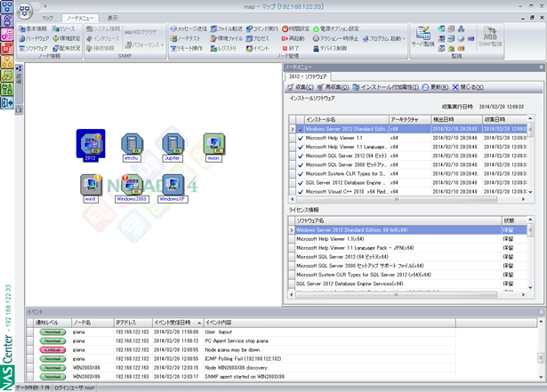Select event row 'Node giana may be down'
Image resolution: width=547 pixels, height=392 pixels.
pos(241,350)
